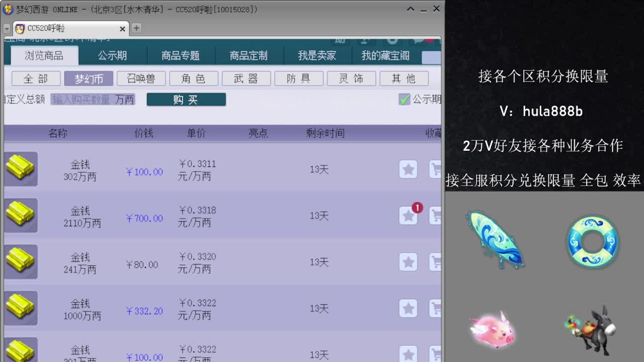Add the 241万两 listing to cart
Viewport: 644px width, 362px height.
pos(435,262)
